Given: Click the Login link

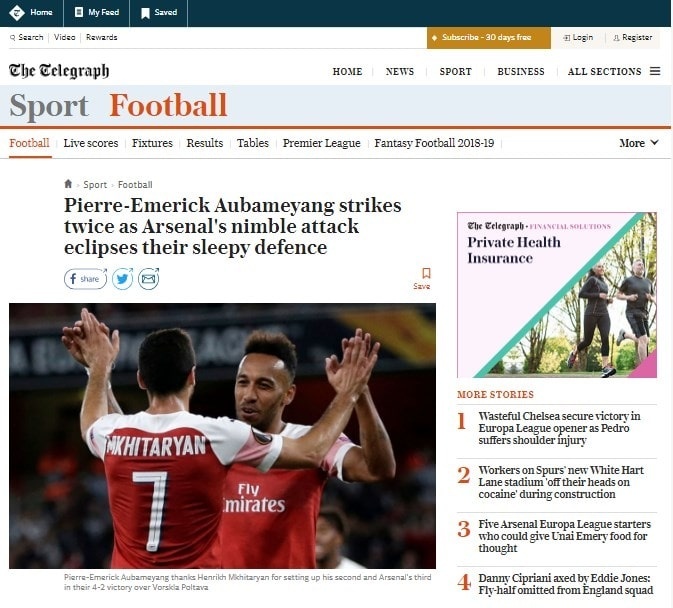Looking at the screenshot, I should coord(578,38).
